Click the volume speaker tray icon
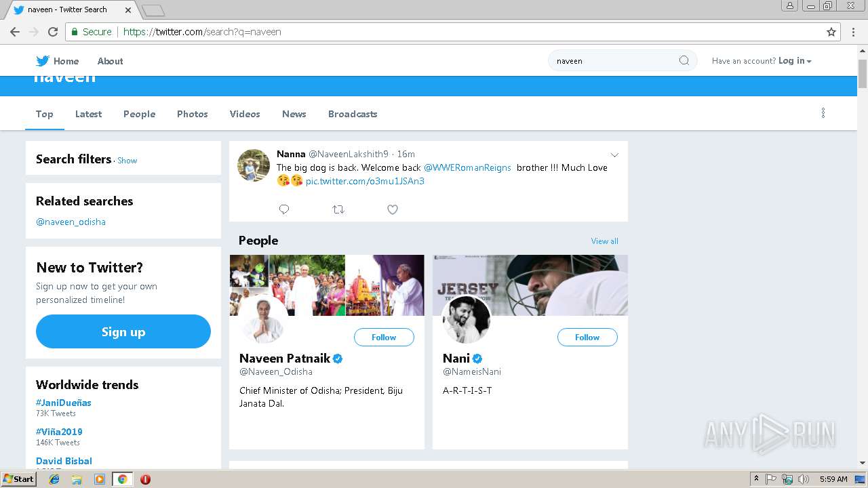The width and height of the screenshot is (868, 488). point(804,479)
